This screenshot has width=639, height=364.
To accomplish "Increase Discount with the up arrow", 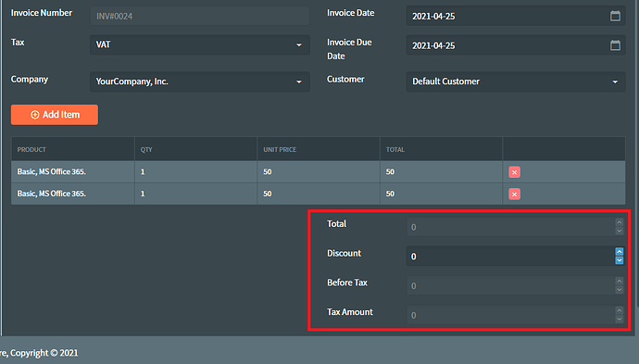I will (619, 252).
